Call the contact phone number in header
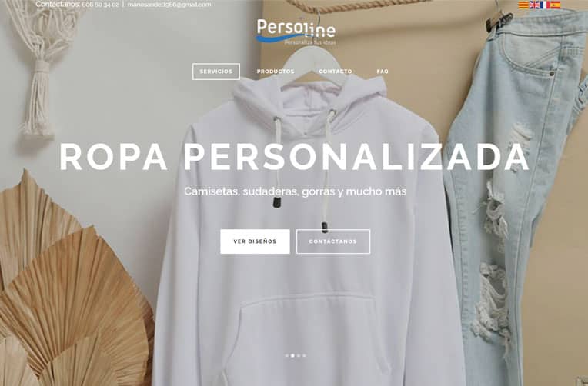 [x=100, y=5]
